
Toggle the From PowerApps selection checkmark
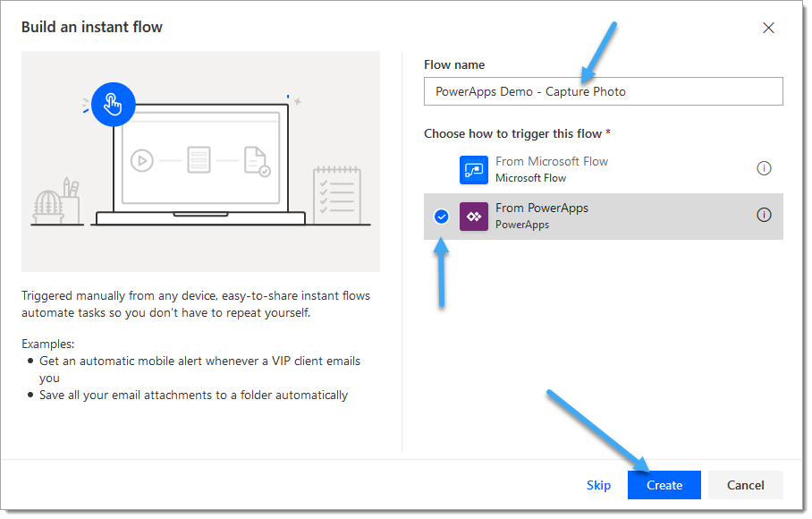pyautogui.click(x=441, y=217)
